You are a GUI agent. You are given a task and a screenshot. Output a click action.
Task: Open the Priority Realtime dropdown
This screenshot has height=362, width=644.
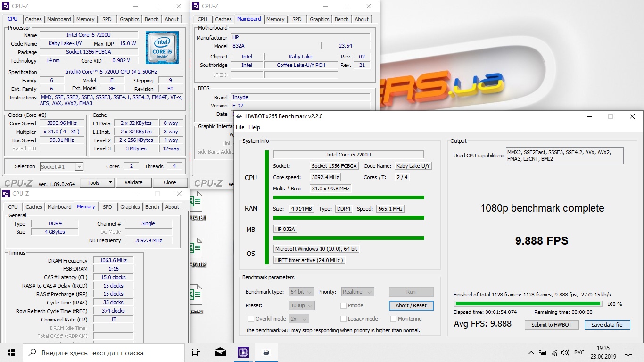[357, 292]
